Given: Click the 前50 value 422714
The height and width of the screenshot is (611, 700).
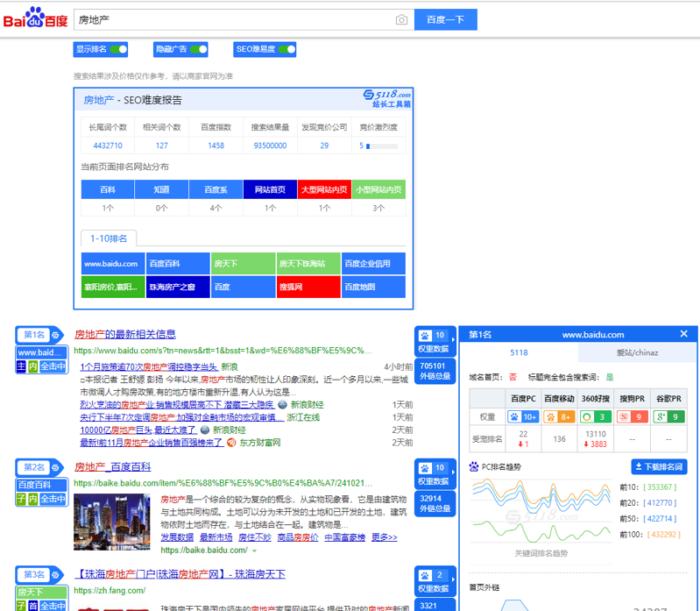Looking at the screenshot, I should coord(660,519).
